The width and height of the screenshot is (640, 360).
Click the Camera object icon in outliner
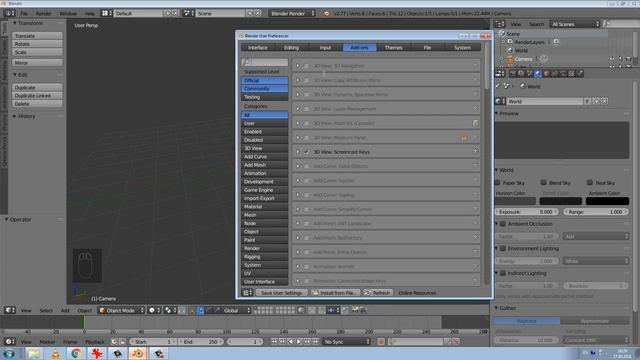(510, 59)
